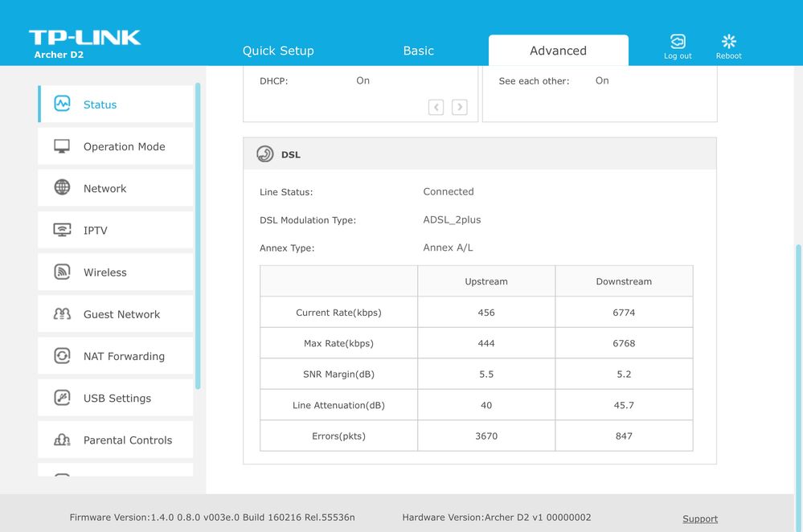Go to next LAN page arrow

459,107
